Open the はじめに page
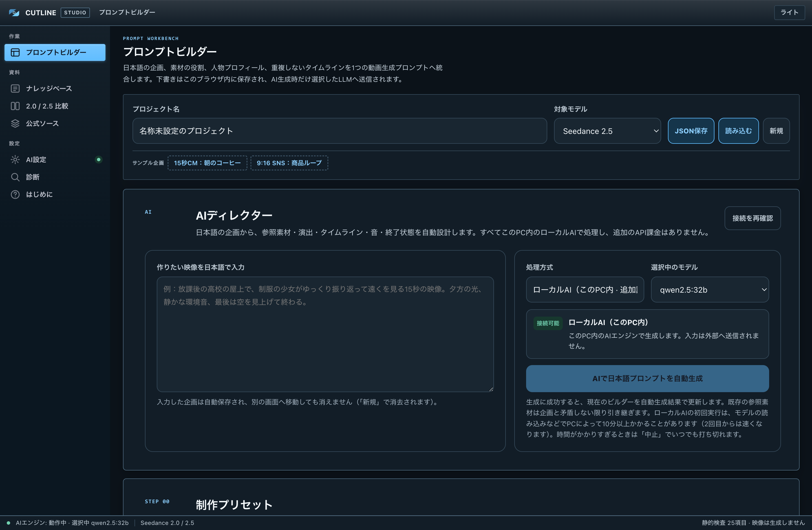The height and width of the screenshot is (530, 812). 55,195
